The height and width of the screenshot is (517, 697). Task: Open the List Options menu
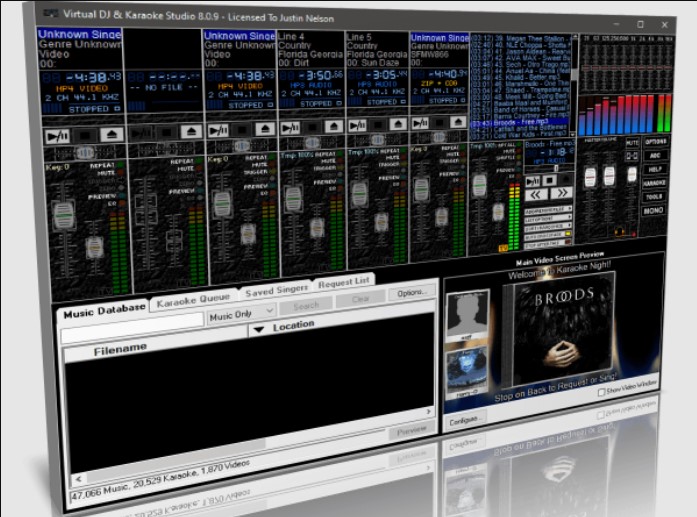point(548,218)
